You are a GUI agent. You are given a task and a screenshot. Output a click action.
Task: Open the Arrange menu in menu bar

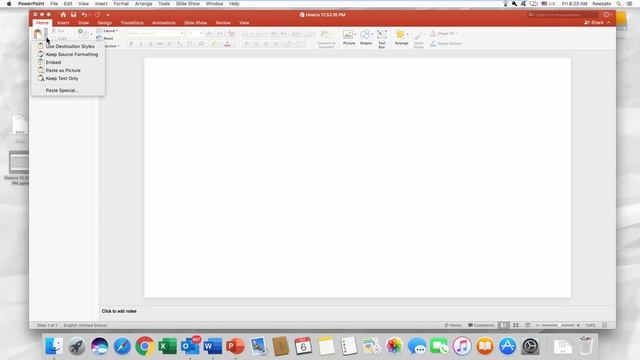[x=143, y=4]
